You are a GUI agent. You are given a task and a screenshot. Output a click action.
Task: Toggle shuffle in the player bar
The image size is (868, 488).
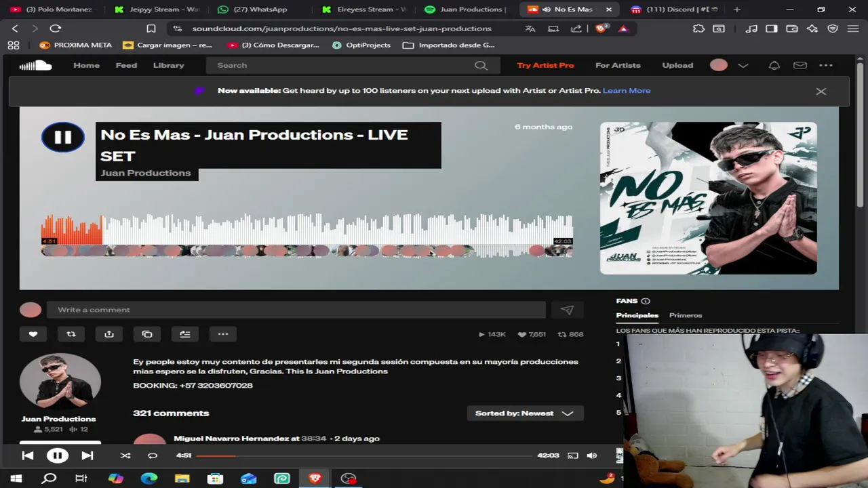[x=125, y=455]
